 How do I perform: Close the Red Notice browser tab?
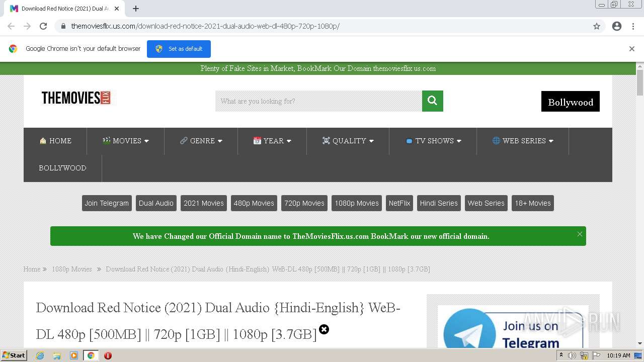pos(117,9)
